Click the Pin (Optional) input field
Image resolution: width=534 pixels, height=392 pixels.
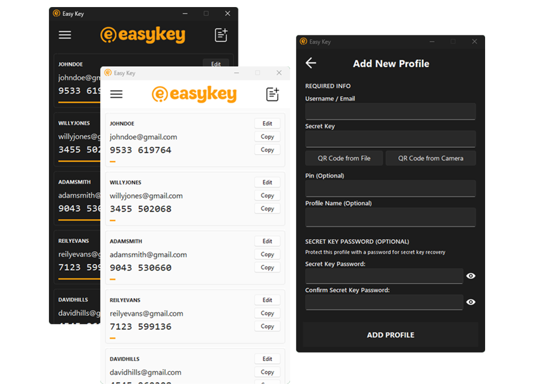pyautogui.click(x=391, y=188)
